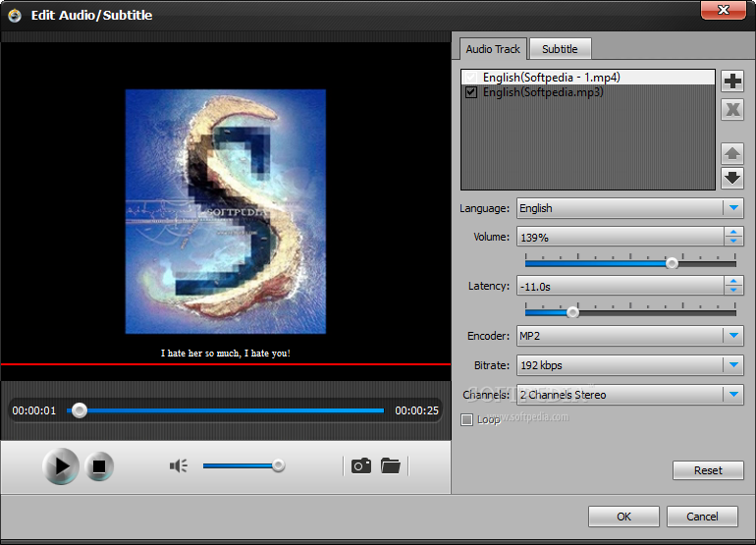The width and height of the screenshot is (756, 545).
Task: Click the Cancel button
Action: tap(702, 517)
